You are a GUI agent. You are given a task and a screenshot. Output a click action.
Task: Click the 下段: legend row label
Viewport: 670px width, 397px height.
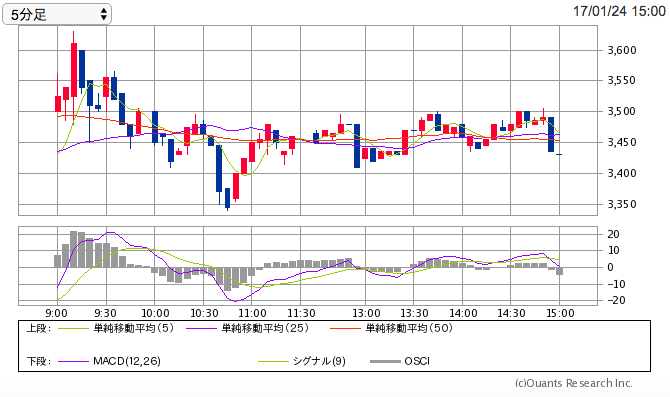(x=39, y=362)
